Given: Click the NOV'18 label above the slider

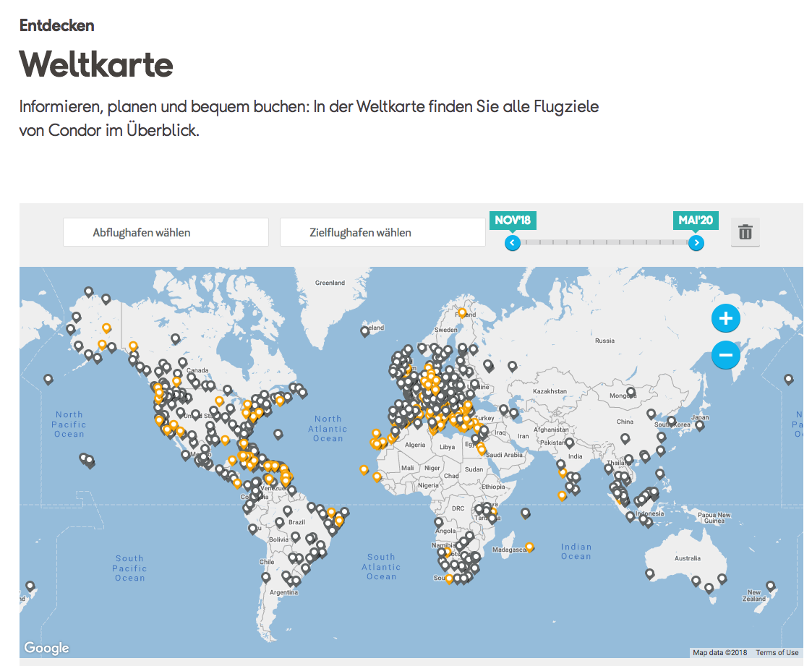Looking at the screenshot, I should (513, 221).
